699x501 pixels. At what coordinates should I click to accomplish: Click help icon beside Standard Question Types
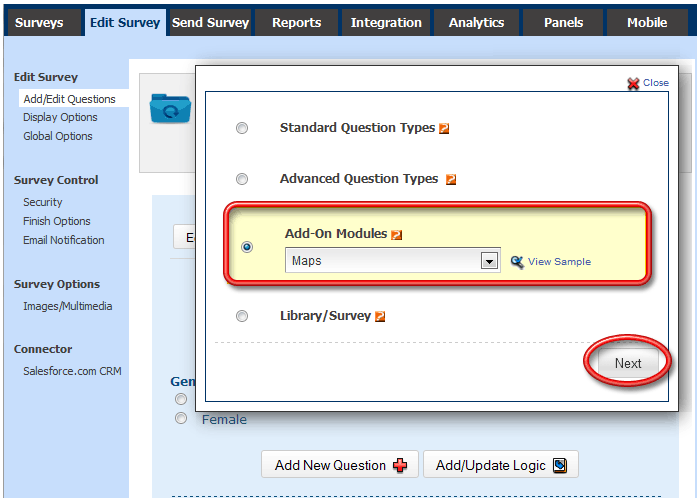point(445,129)
